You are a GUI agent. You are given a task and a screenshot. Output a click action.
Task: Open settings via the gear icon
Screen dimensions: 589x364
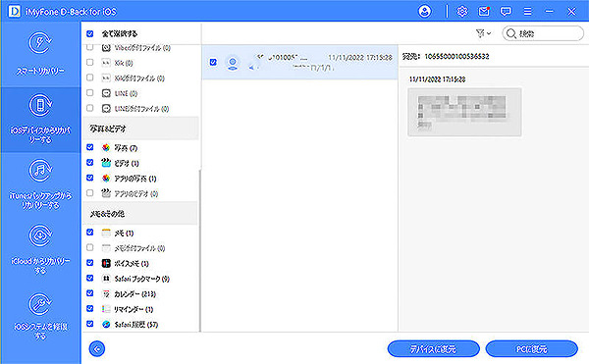tap(462, 11)
